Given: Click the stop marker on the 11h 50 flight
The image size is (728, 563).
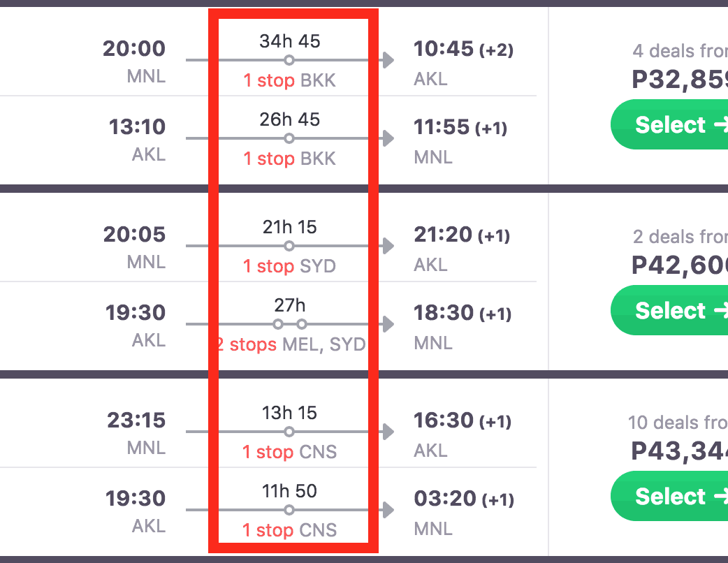Looking at the screenshot, I should (289, 510).
